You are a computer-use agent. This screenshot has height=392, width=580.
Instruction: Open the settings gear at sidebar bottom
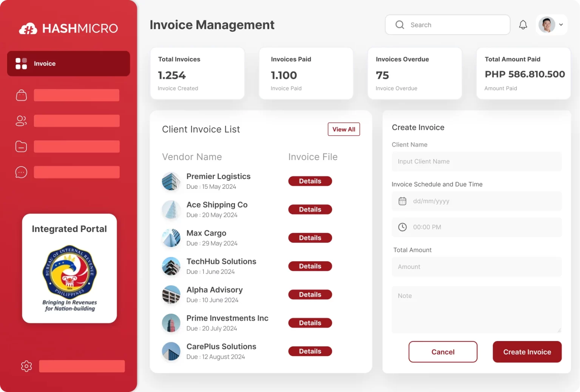(26, 366)
